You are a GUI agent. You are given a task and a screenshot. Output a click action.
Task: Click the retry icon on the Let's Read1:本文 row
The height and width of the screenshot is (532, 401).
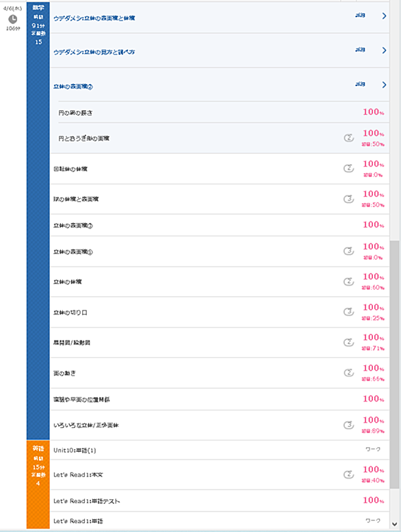pos(349,475)
